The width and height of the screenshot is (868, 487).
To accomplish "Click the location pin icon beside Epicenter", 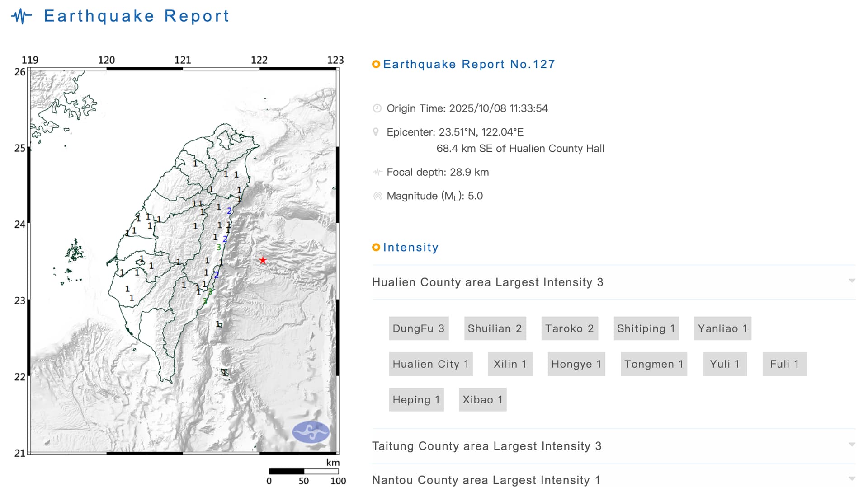I will 376,132.
